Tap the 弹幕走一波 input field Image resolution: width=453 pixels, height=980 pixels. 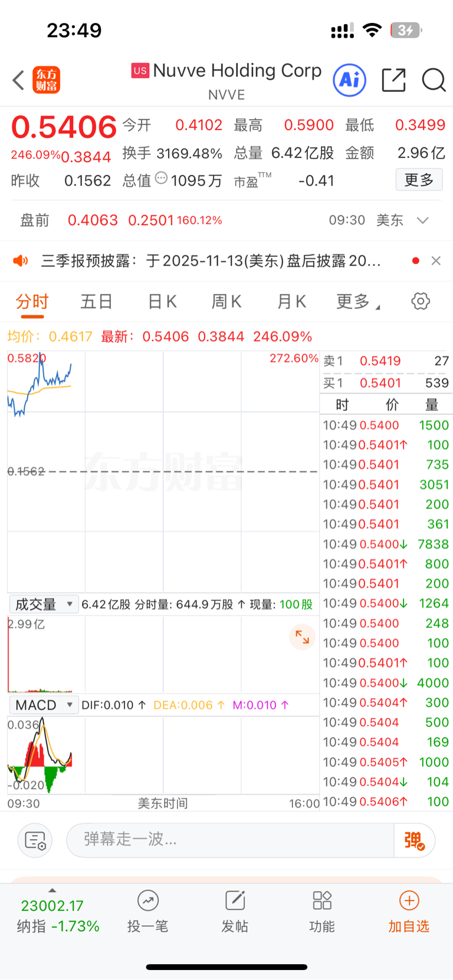230,840
